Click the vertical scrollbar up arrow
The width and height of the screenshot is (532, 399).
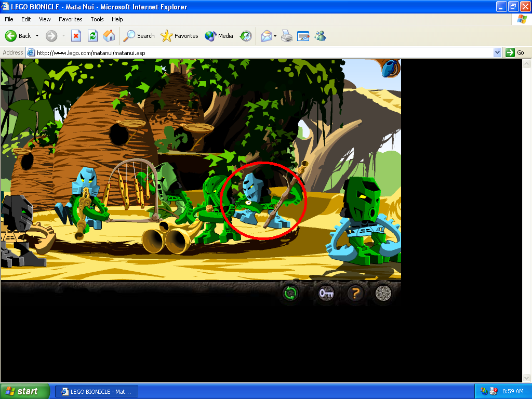click(526, 63)
